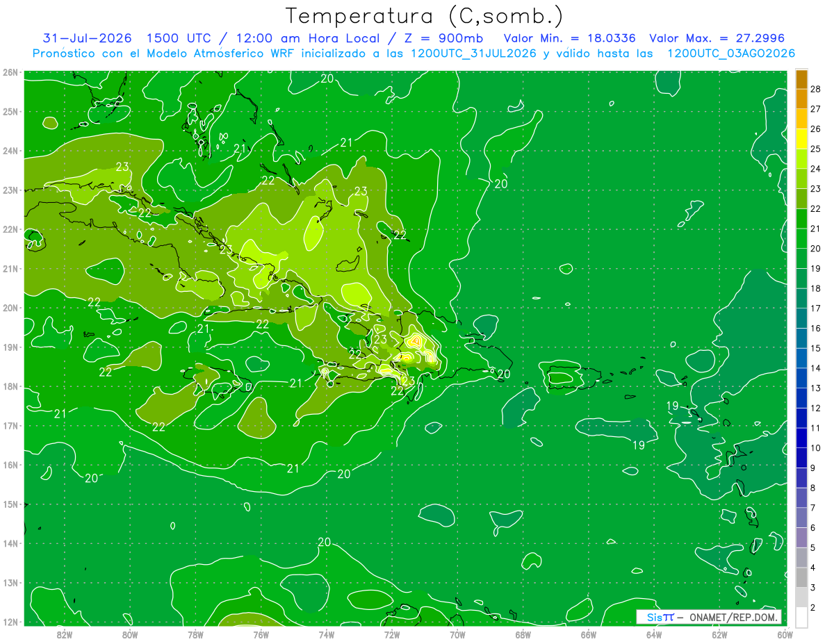Click the orange color bar segment between 27 and 28

pos(801,99)
